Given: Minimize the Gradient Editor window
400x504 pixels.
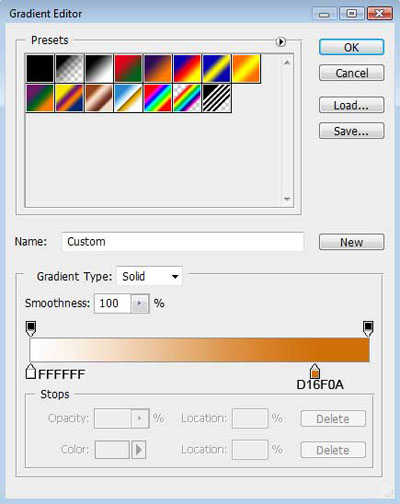Looking at the screenshot, I should point(324,14).
